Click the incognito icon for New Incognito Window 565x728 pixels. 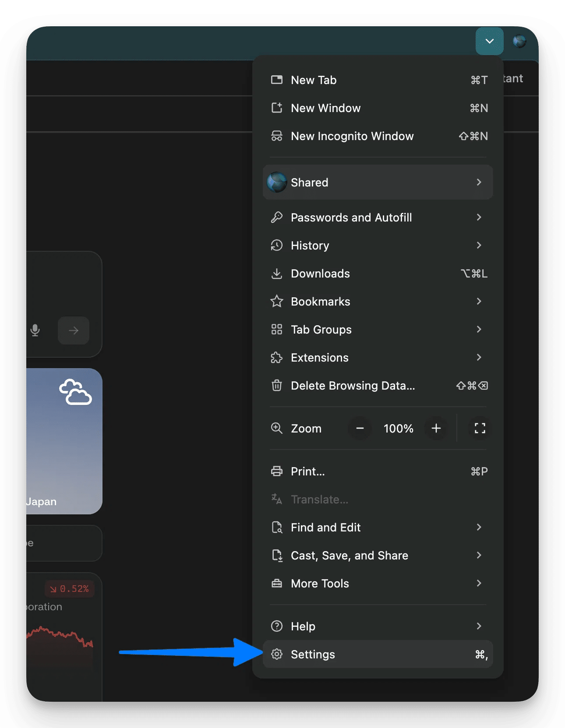pyautogui.click(x=277, y=136)
